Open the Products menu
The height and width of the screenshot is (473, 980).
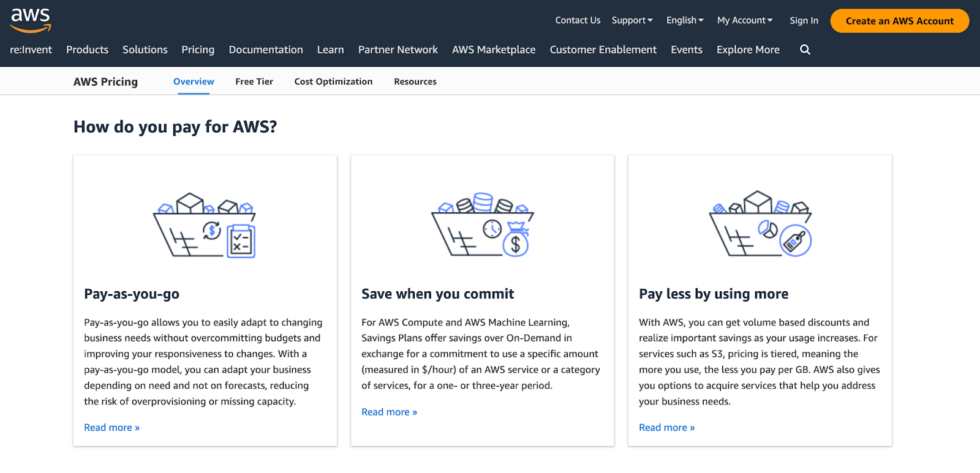coord(87,50)
